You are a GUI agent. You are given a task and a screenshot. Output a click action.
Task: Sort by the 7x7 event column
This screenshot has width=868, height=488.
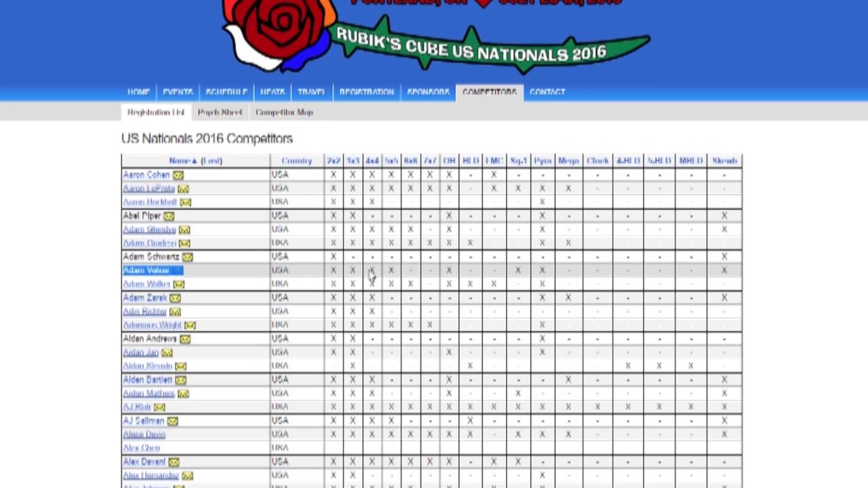[430, 161]
